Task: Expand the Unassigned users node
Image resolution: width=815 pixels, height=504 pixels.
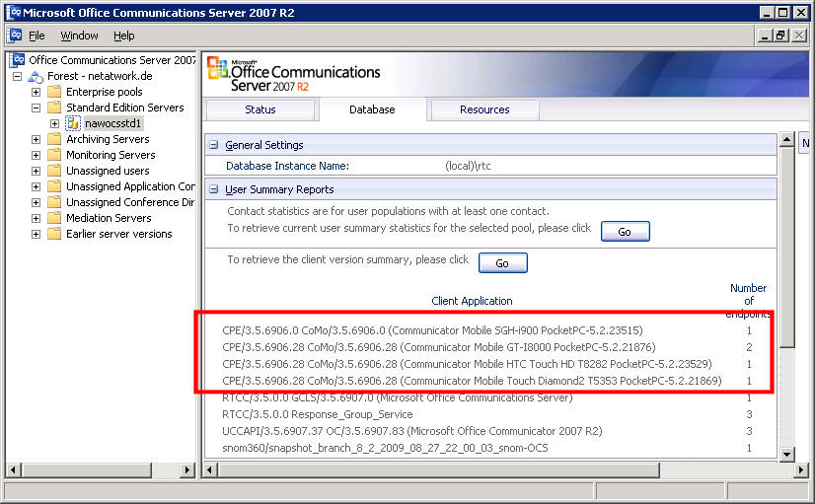Action: (36, 171)
